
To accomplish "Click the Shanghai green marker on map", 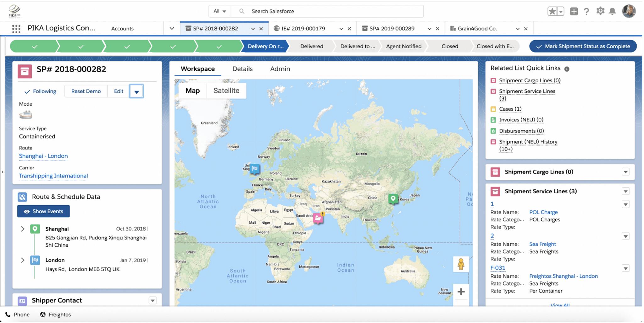I will click(393, 199).
